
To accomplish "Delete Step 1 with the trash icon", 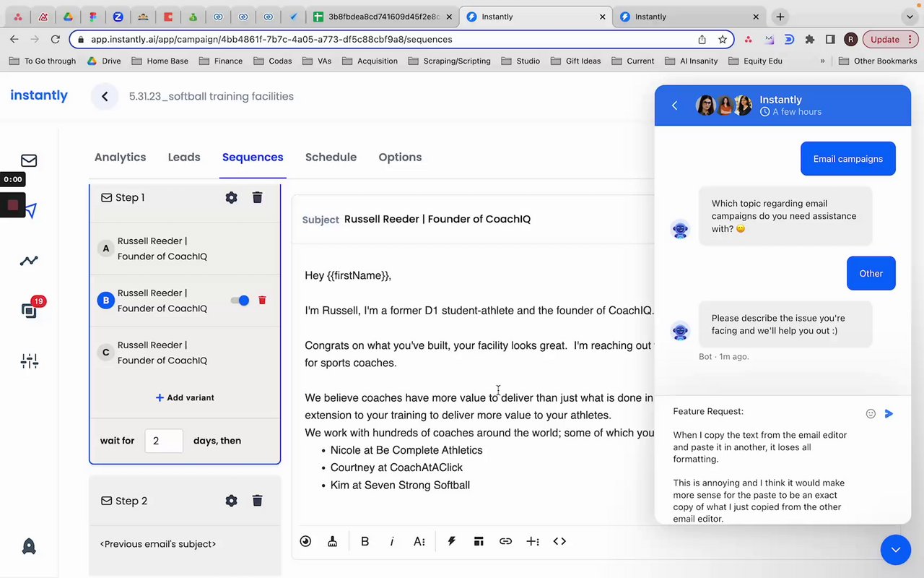I will point(257,197).
